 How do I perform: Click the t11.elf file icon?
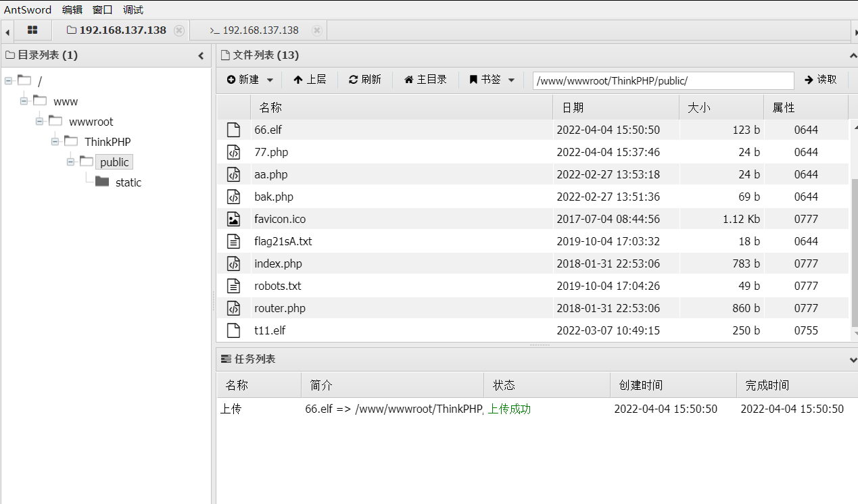coord(233,330)
